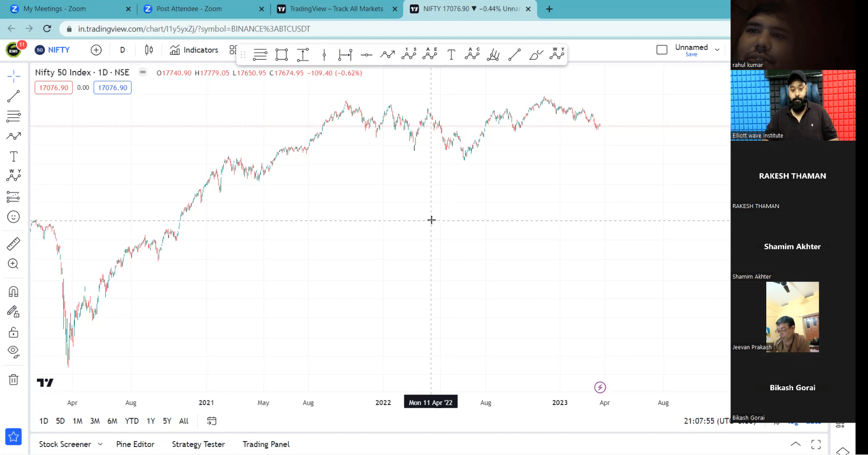Select the pitchfan tool in favorites toolbar
This screenshot has width=868, height=455.
click(493, 54)
